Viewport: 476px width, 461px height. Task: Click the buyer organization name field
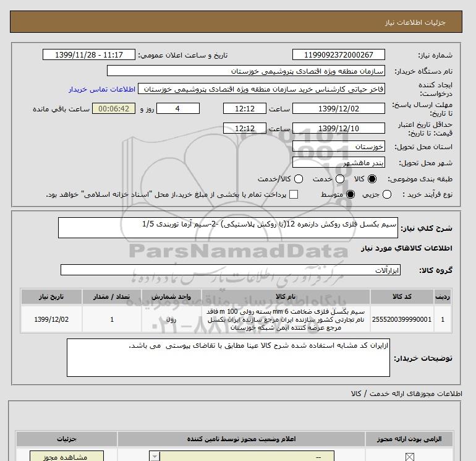point(246,71)
